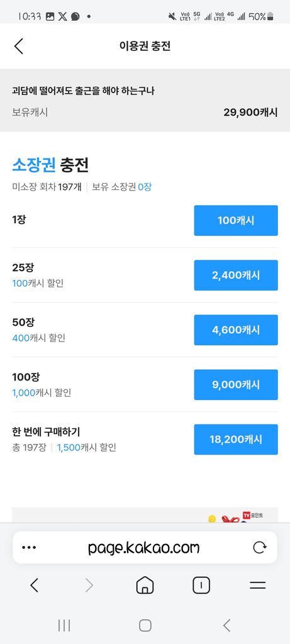The width and height of the screenshot is (290, 644).
Task: Open the browser hamburger menu
Action: pyautogui.click(x=257, y=586)
